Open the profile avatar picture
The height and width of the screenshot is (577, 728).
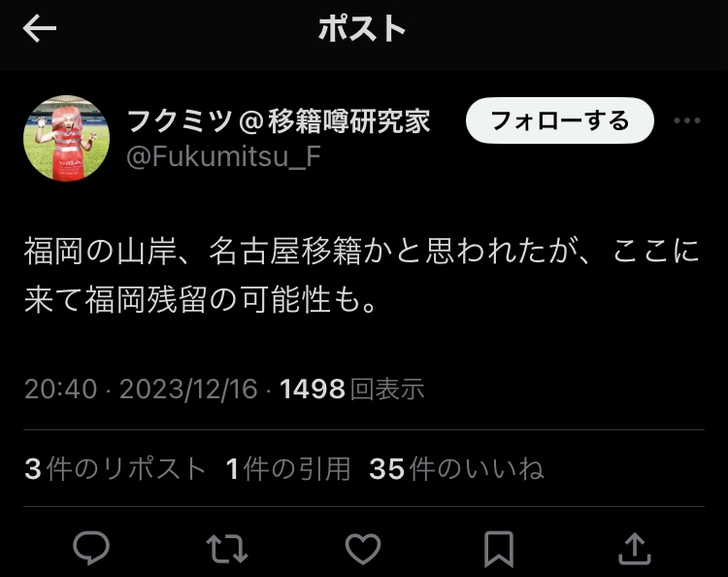point(66,138)
